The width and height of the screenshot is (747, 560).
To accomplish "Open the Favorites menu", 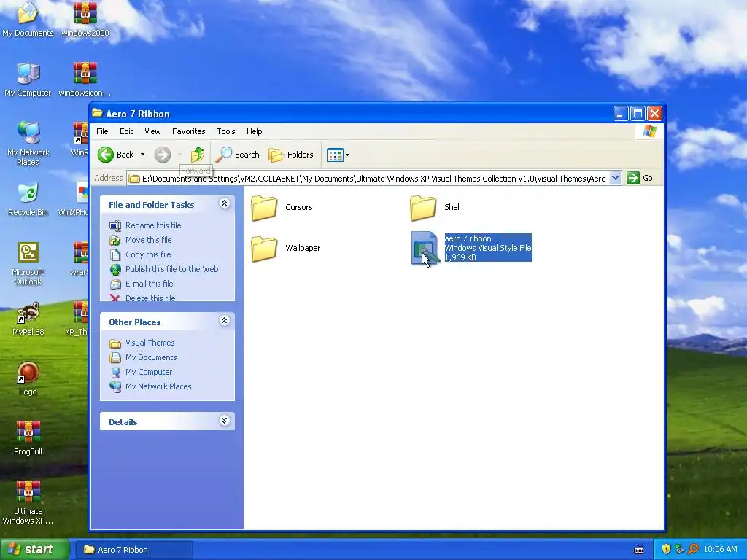I will [189, 131].
